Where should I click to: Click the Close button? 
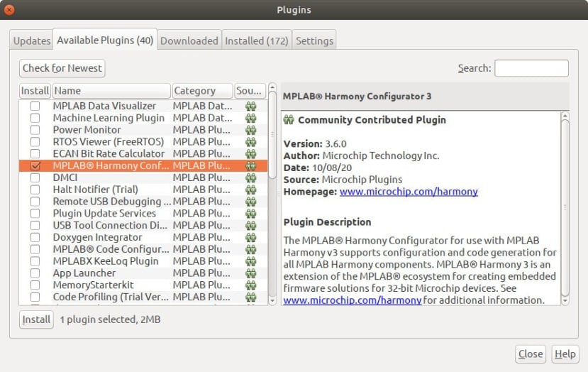531,354
